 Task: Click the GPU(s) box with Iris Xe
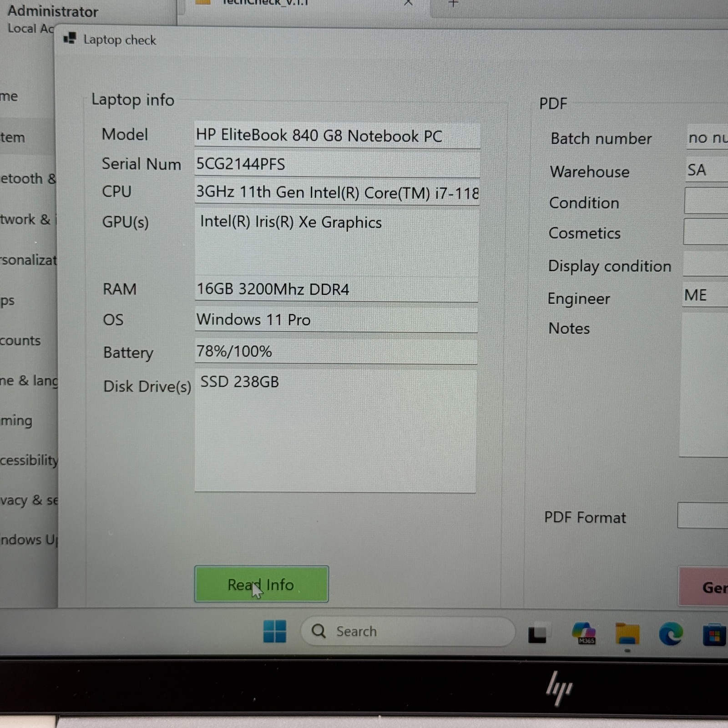point(336,242)
